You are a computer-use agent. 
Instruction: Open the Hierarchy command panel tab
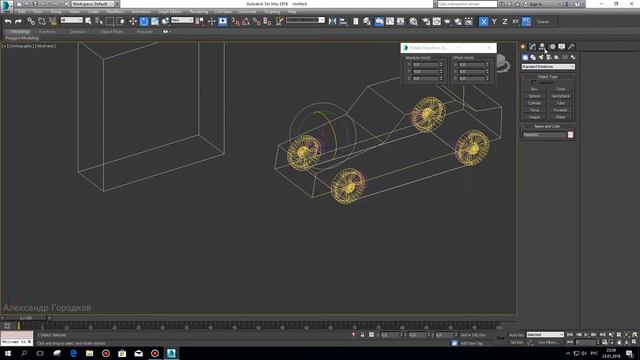pyautogui.click(x=542, y=47)
